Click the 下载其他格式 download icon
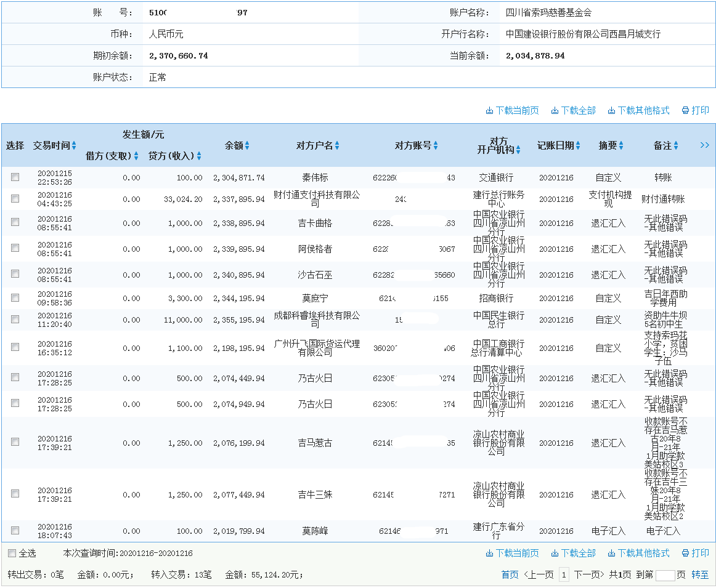The height and width of the screenshot is (588, 716). coord(612,110)
